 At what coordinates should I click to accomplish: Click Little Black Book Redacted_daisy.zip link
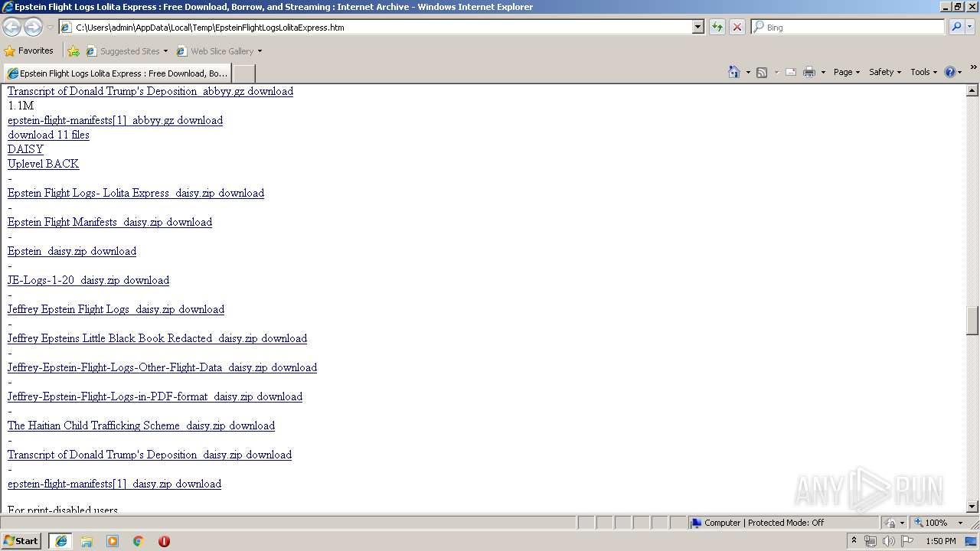click(x=157, y=338)
